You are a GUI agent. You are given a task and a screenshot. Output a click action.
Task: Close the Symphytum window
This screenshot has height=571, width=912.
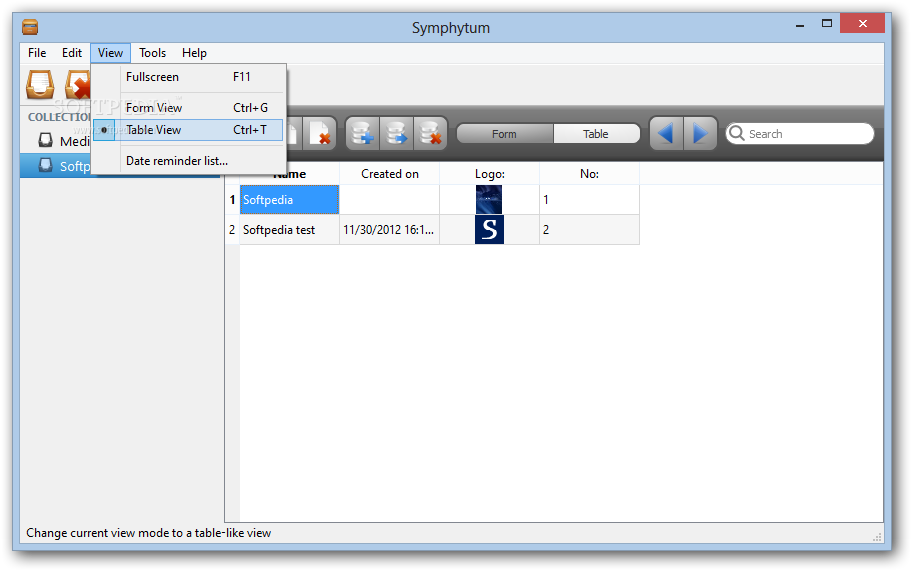[863, 24]
